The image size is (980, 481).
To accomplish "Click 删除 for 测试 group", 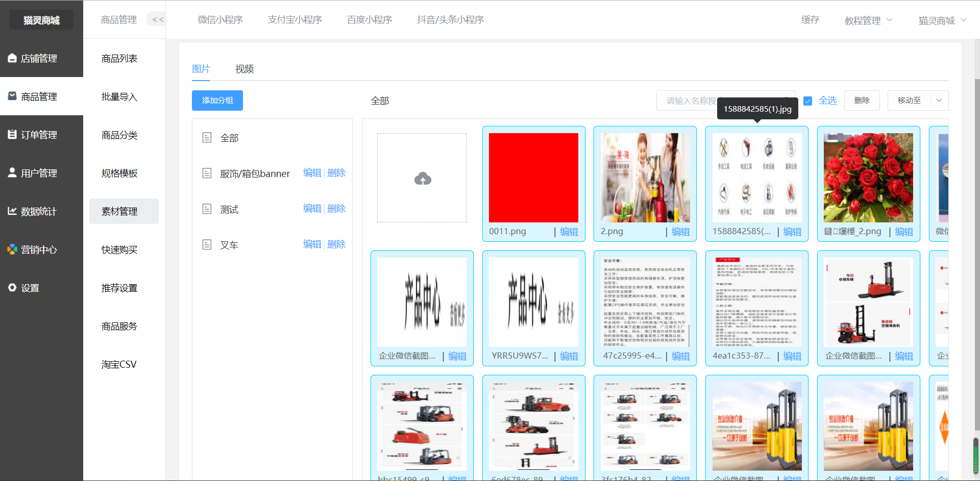I will tap(336, 209).
